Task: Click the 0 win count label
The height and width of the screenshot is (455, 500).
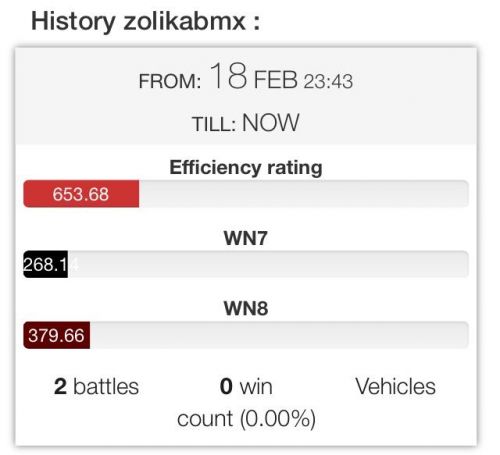Action: coord(246,402)
